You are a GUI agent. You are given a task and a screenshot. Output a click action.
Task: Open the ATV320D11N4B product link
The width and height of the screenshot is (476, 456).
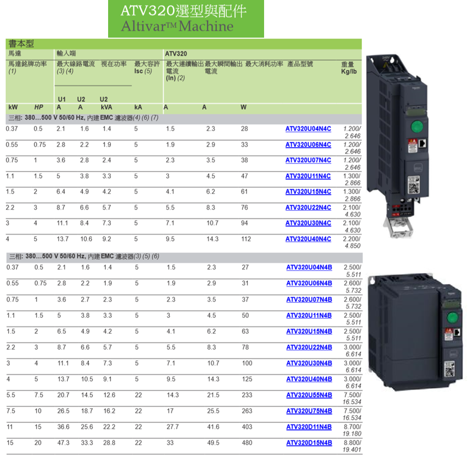[x=309, y=427]
